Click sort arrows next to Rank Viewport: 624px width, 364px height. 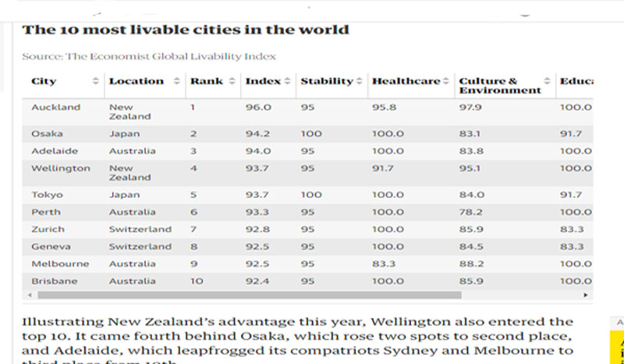coord(232,82)
